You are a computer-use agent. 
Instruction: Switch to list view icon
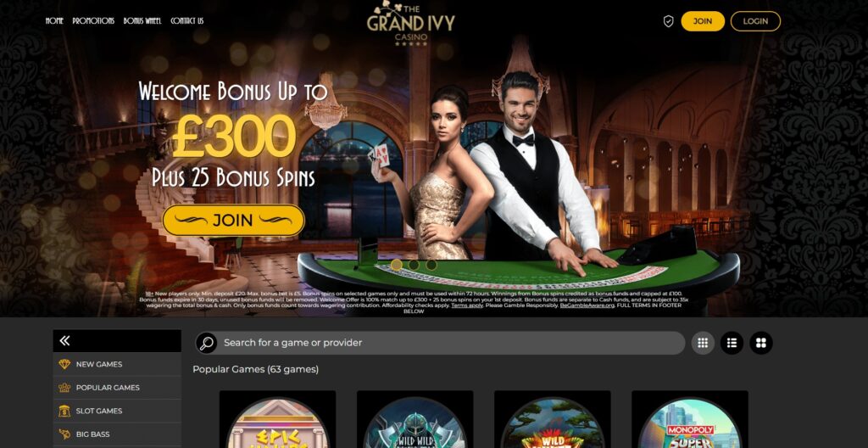coord(732,343)
